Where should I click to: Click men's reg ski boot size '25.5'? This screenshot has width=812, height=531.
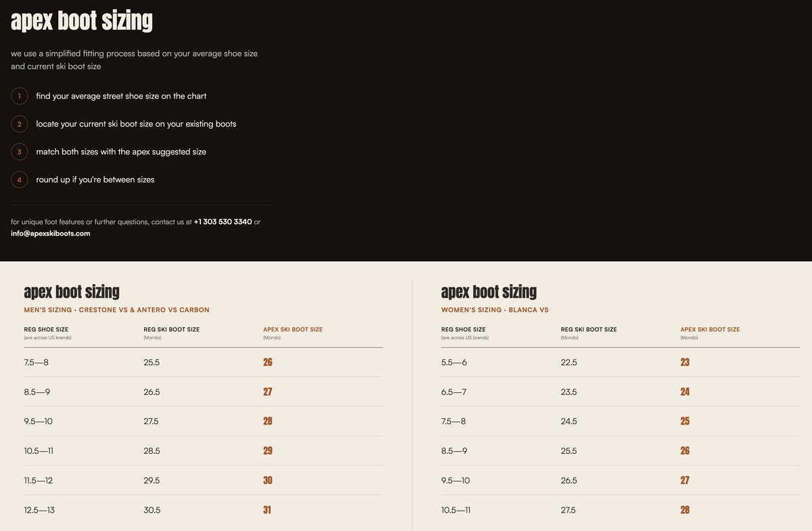click(152, 363)
